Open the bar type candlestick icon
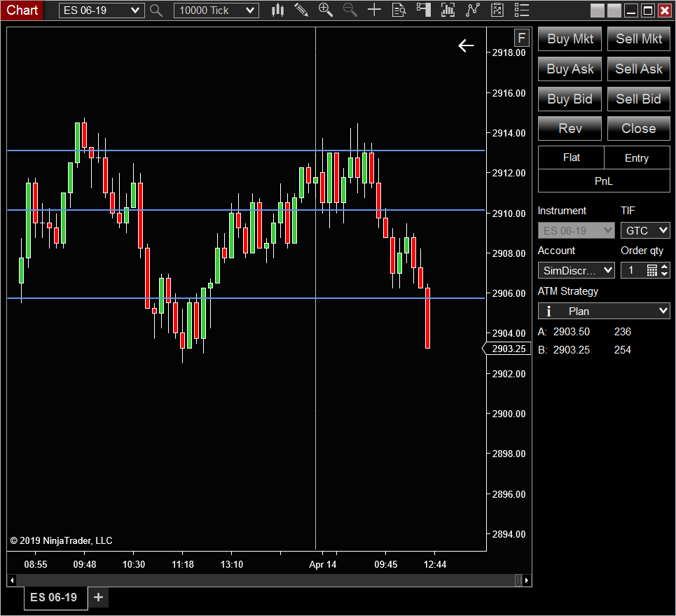 coord(277,10)
